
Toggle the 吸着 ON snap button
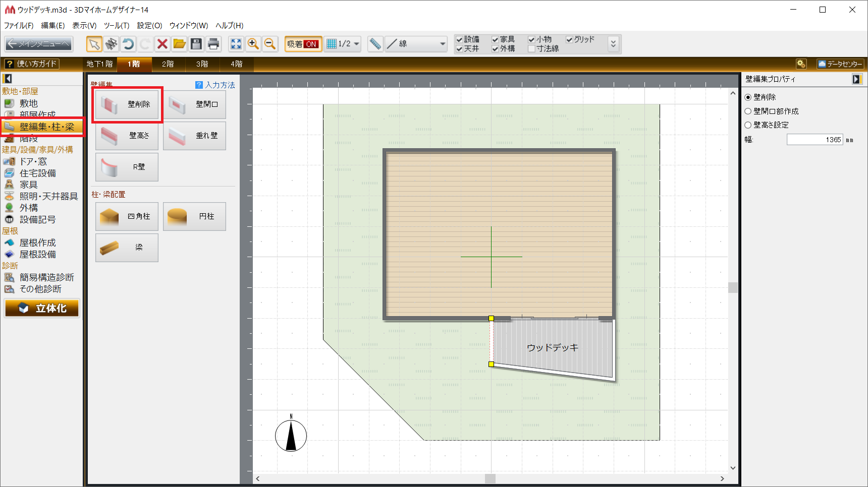coord(303,44)
